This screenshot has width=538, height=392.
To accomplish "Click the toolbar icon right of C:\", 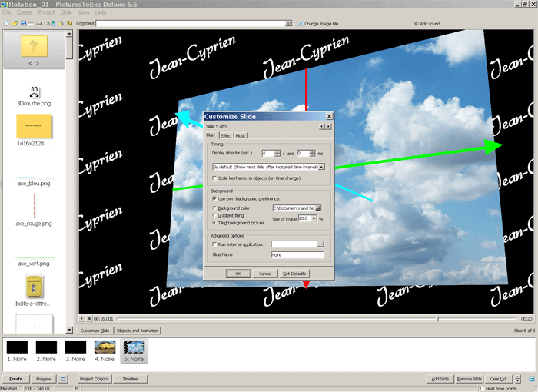I will tap(53, 23).
